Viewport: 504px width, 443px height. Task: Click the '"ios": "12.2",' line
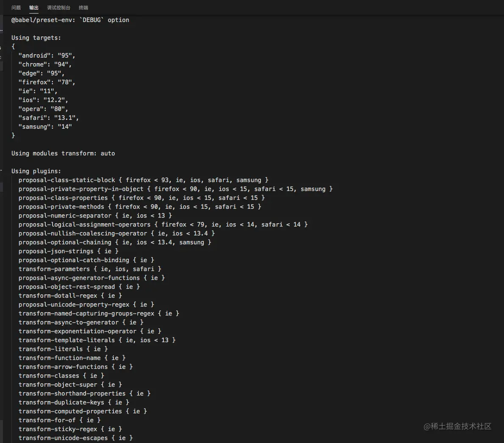(43, 100)
